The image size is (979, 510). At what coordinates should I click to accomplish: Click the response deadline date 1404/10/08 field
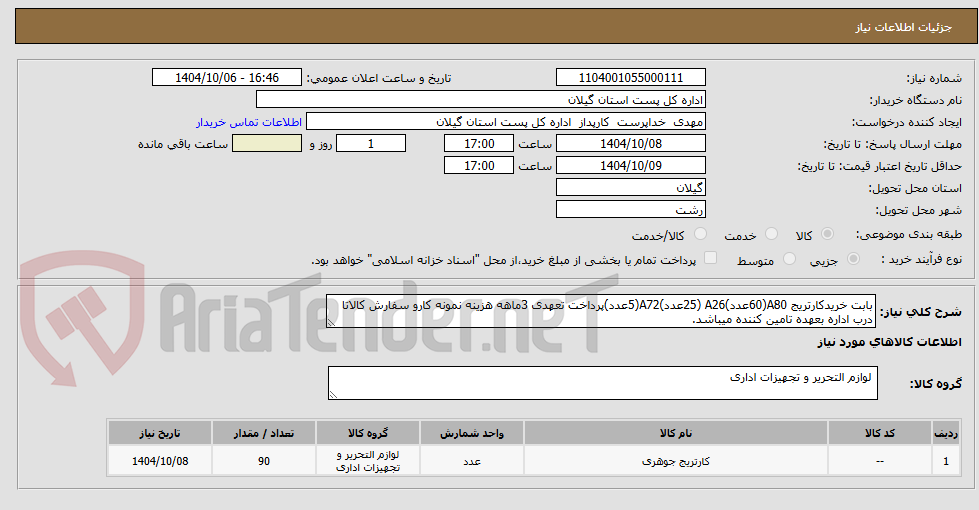click(631, 144)
